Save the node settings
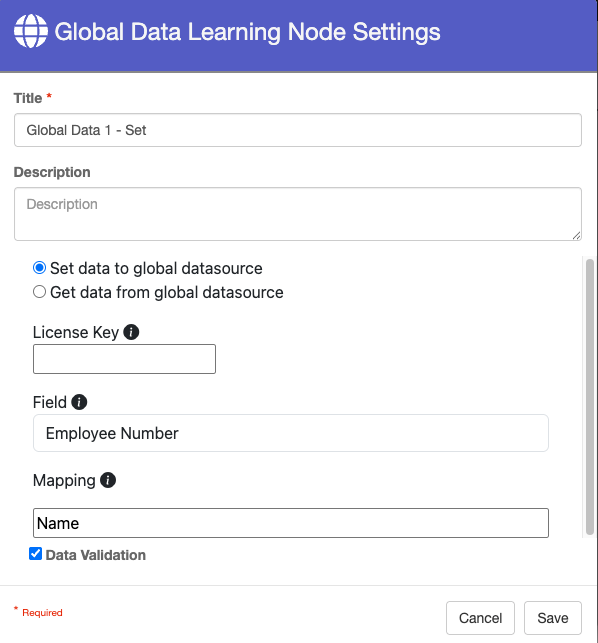The height and width of the screenshot is (643, 598). point(553,618)
